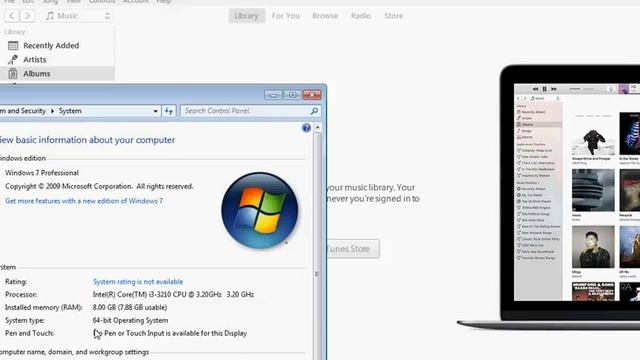Click the Recently Added calendar icon

[13, 46]
